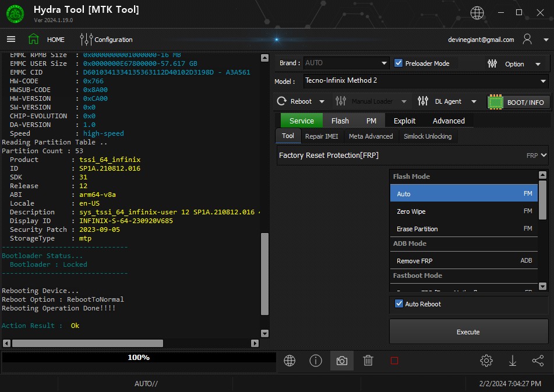The height and width of the screenshot is (392, 554).
Task: Click the DL Agent sliders icon
Action: tap(422, 101)
